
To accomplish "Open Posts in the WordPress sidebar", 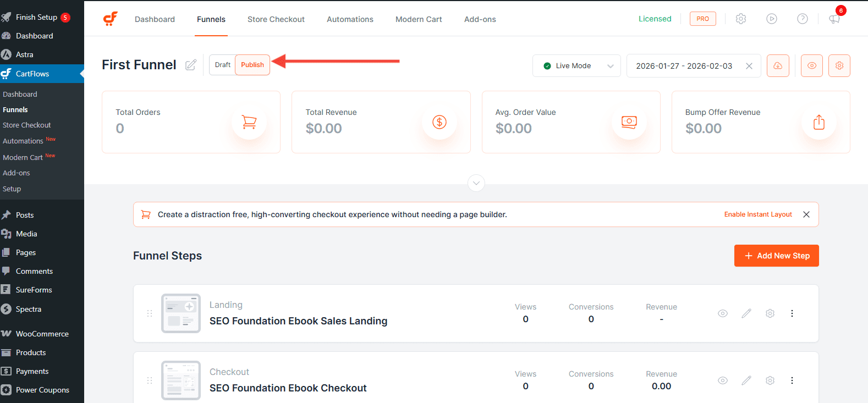I will (x=42, y=215).
